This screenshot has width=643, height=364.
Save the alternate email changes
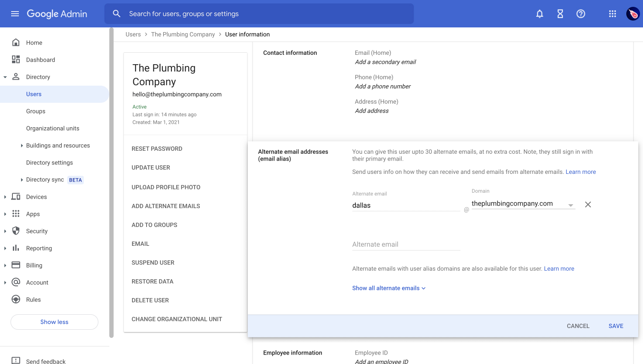tap(616, 326)
